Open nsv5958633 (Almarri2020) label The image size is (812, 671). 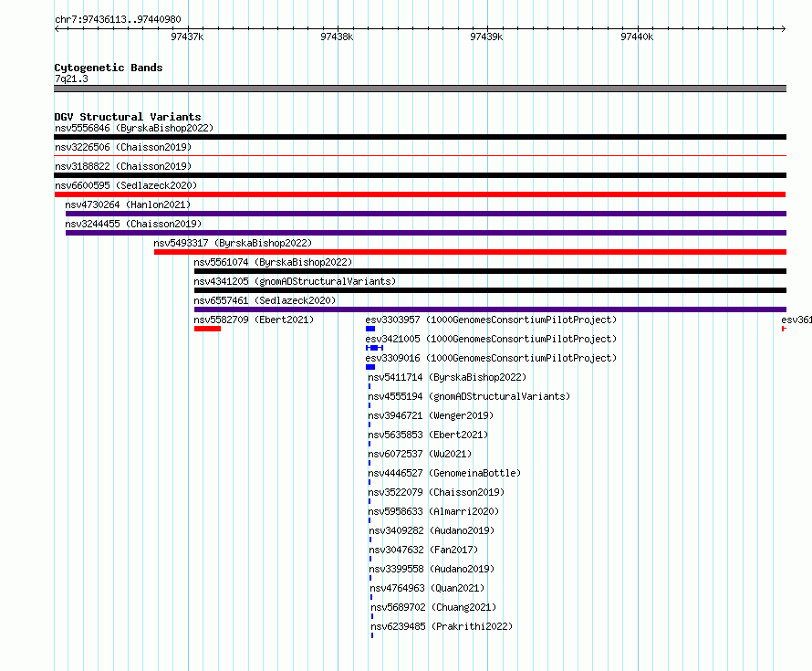433,511
